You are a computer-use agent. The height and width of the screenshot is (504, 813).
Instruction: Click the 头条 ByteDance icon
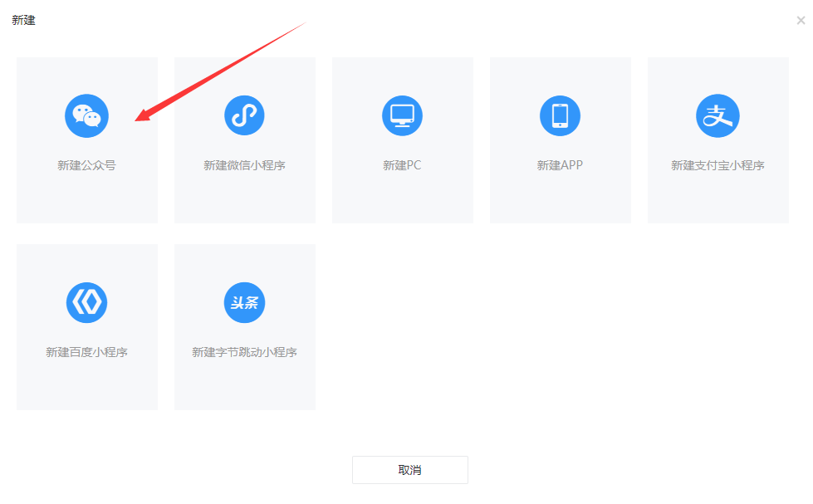tap(244, 302)
